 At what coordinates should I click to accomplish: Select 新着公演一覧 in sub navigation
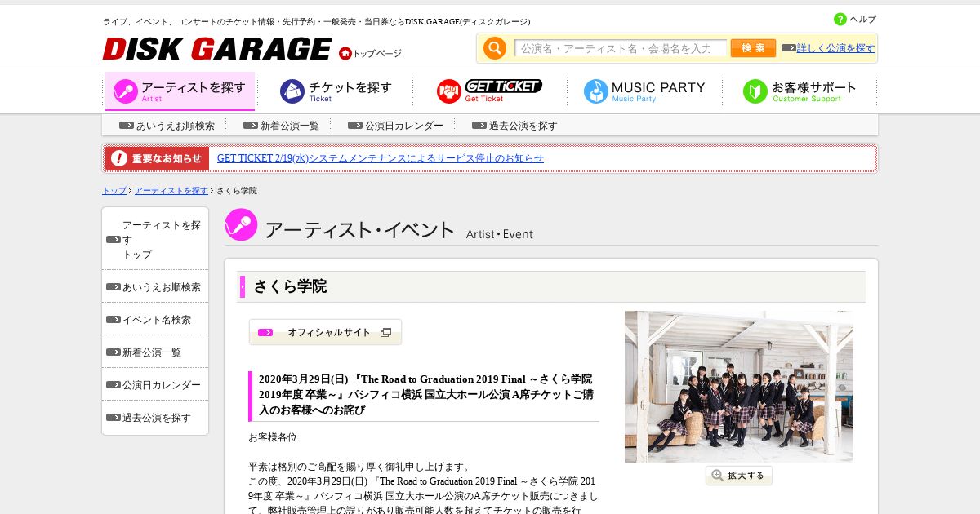290,126
